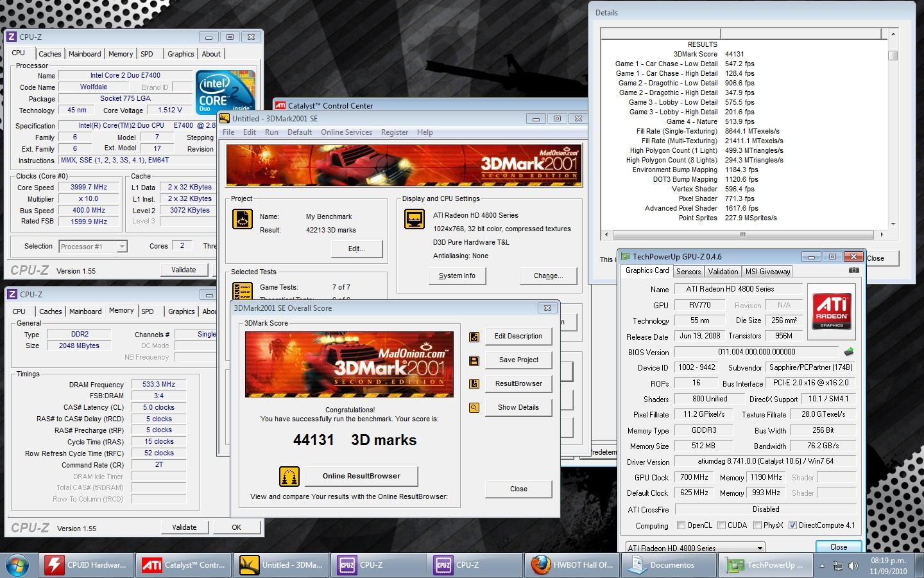924x578 pixels.
Task: Open CPUID Hardware Monitor from taskbar
Action: pyautogui.click(x=86, y=565)
